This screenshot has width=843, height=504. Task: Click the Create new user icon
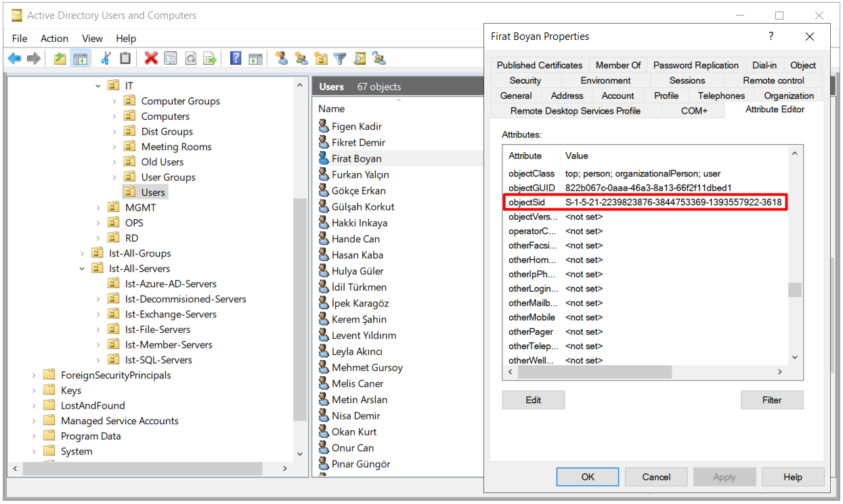point(282,59)
